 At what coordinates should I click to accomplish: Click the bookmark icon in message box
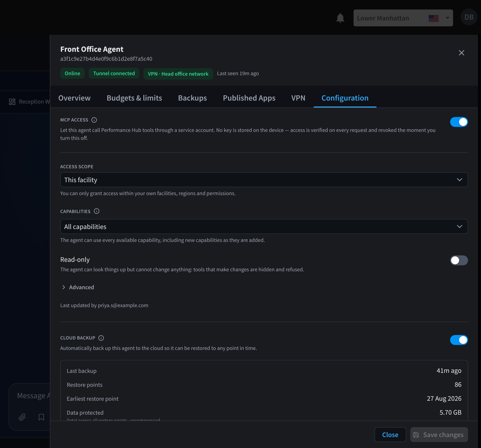click(41, 417)
